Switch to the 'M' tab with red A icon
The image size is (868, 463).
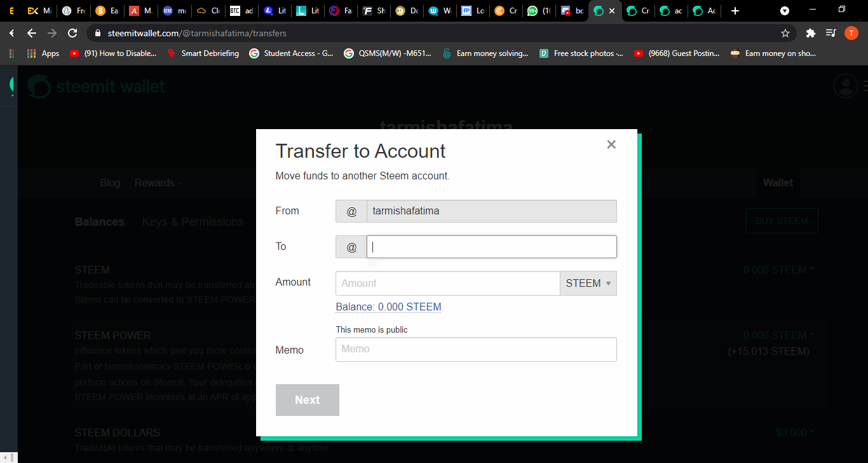pos(140,11)
